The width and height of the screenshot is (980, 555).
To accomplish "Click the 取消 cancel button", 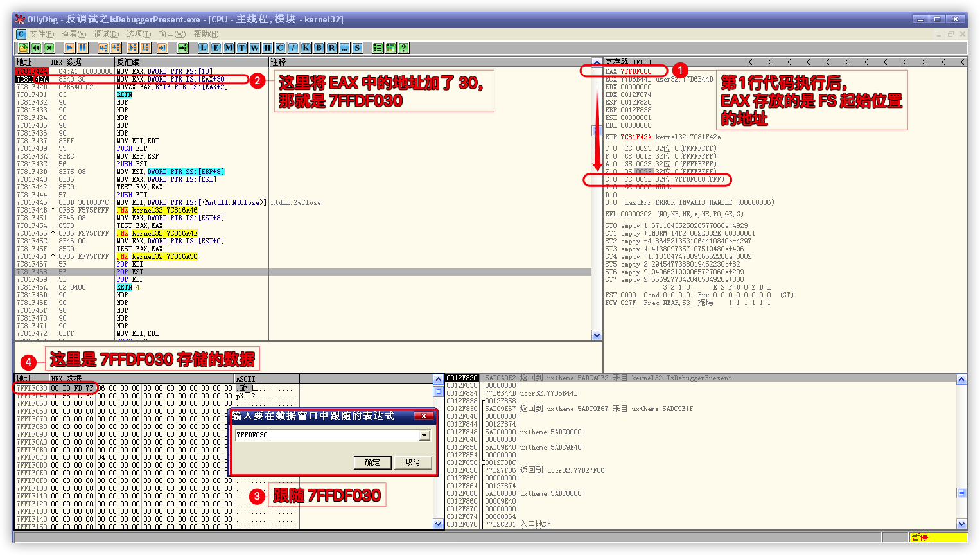I will coord(412,463).
